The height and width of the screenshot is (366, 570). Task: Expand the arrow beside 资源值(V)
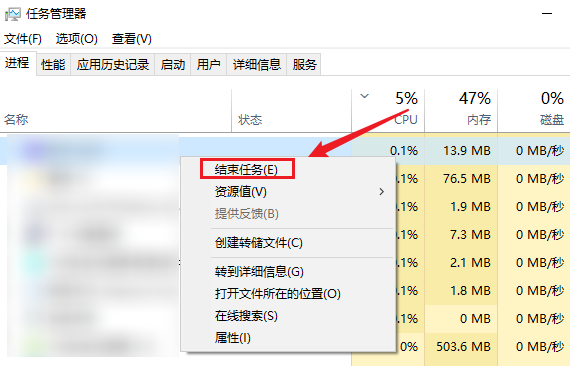(x=381, y=192)
